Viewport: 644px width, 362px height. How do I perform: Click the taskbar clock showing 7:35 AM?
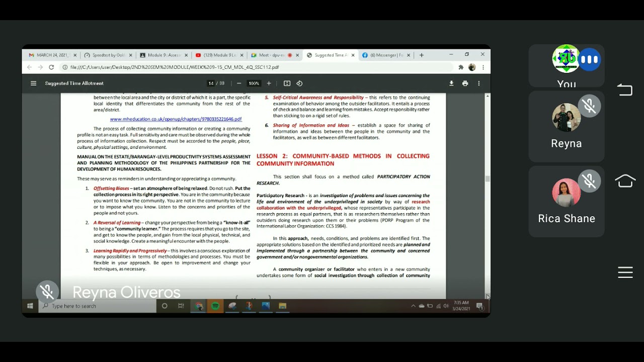461,306
